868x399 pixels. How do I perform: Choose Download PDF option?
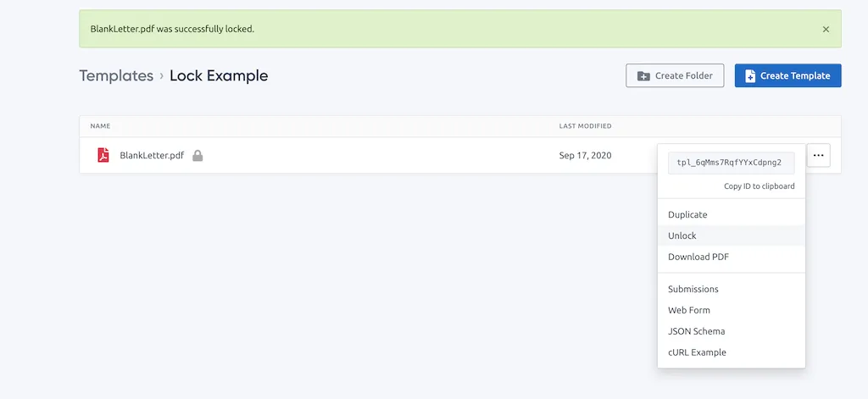[x=698, y=257]
